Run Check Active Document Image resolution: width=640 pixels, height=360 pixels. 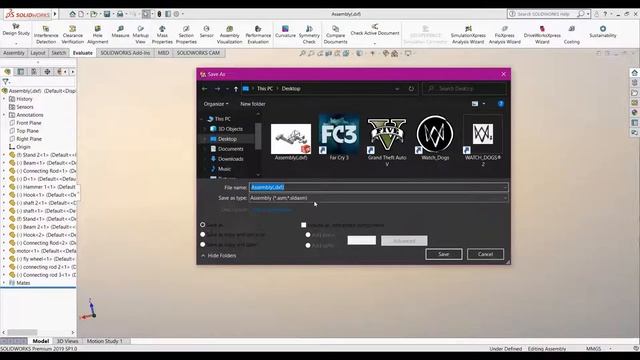(375, 30)
